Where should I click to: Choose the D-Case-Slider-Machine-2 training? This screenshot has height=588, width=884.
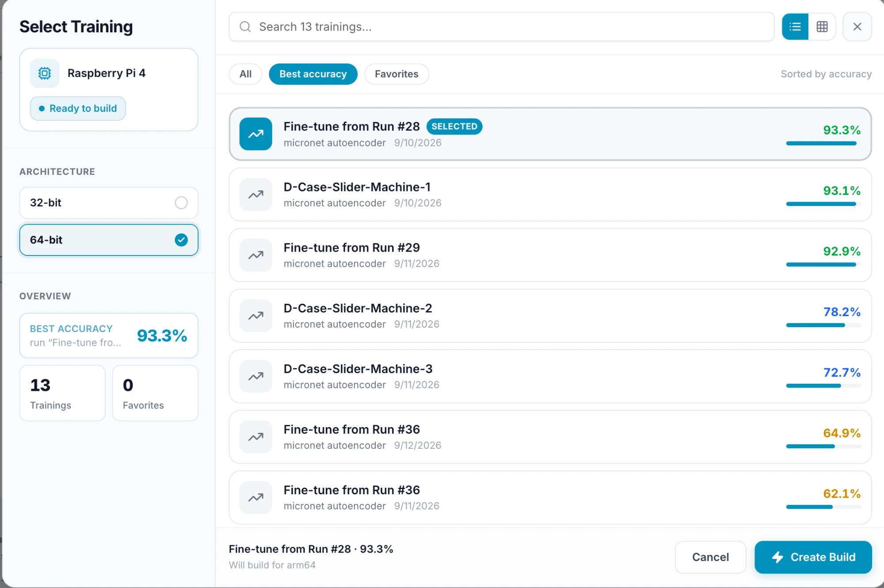(x=550, y=316)
